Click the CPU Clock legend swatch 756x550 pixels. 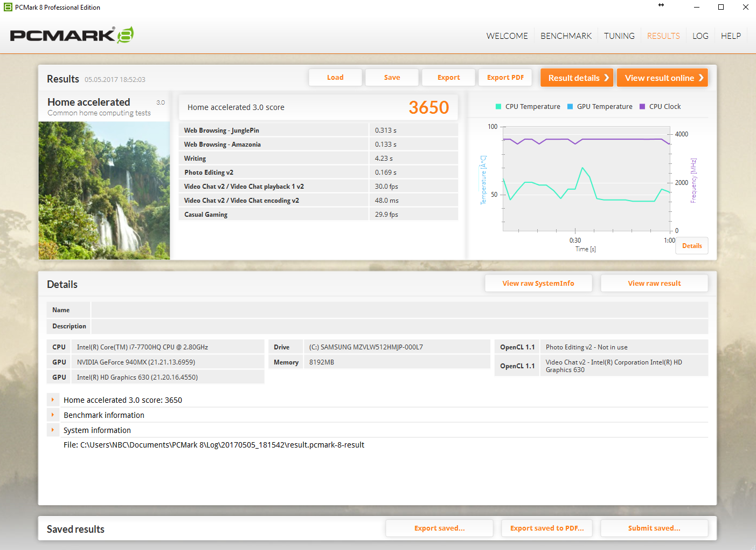642,107
